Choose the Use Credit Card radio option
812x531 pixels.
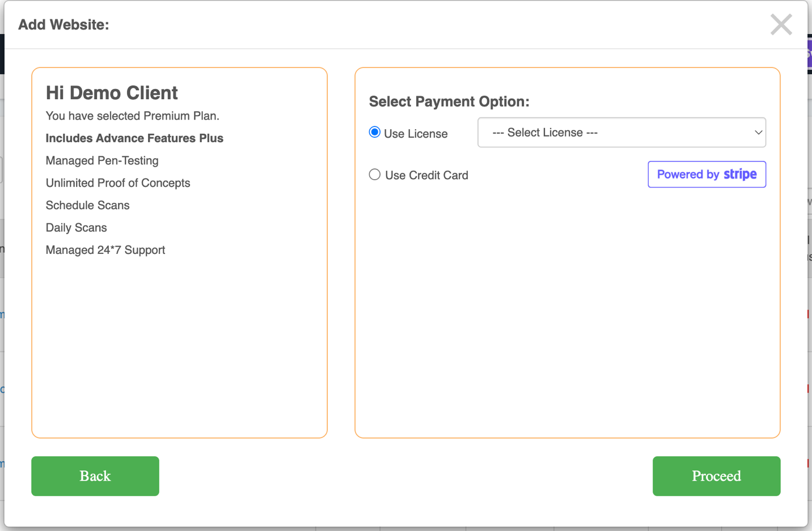click(x=375, y=175)
